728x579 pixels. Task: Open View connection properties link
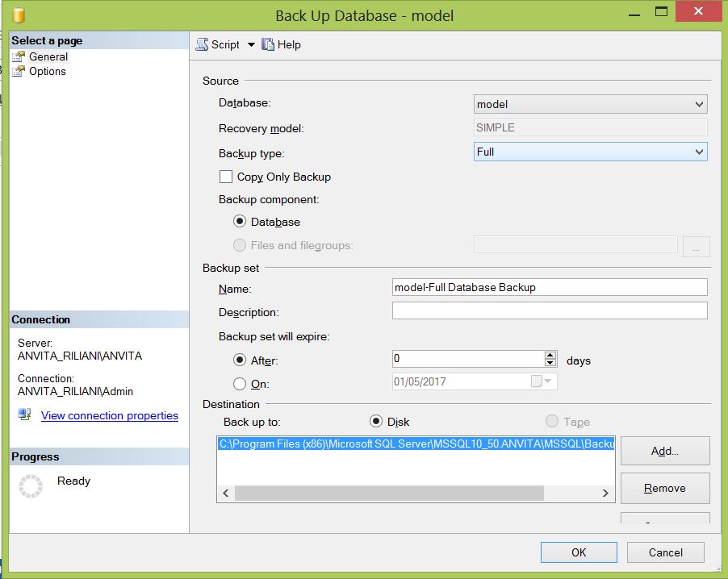coord(109,415)
